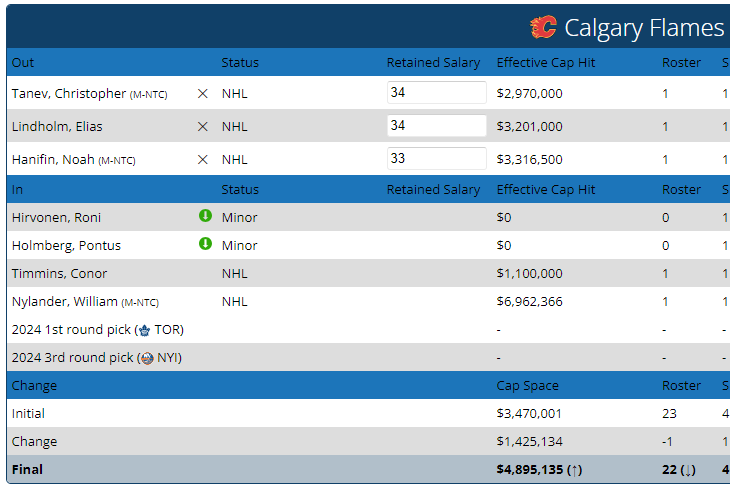Viewport: 730px width, 485px height.
Task: Open Nylander, William player name
Action: [x=65, y=301]
